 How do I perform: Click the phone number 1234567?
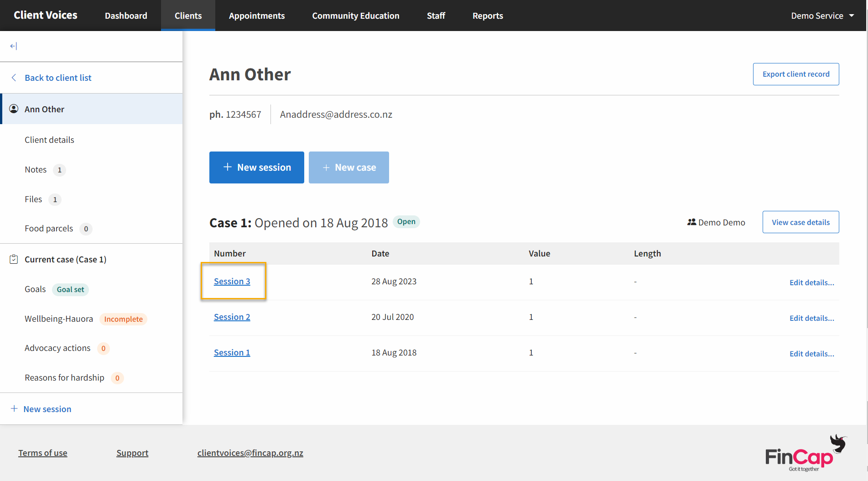(x=244, y=115)
